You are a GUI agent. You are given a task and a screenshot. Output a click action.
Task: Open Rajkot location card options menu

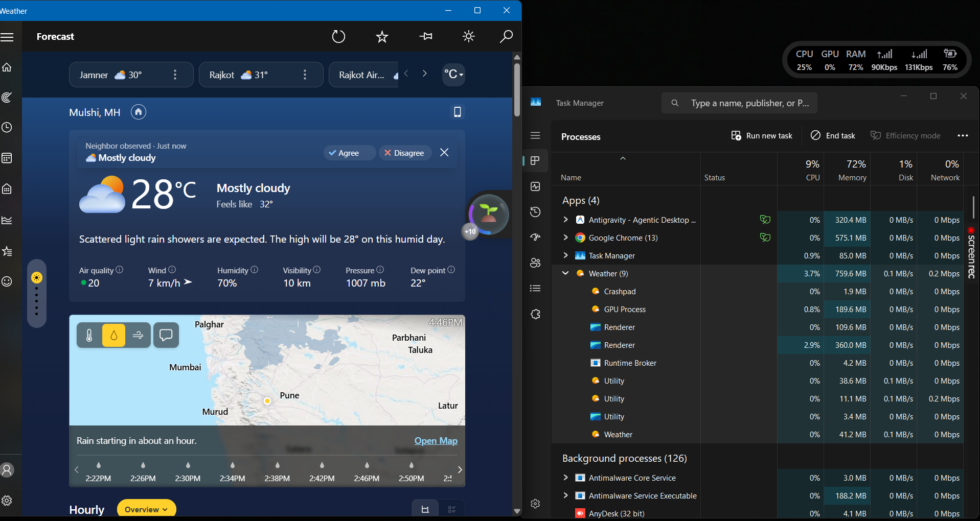pos(305,75)
